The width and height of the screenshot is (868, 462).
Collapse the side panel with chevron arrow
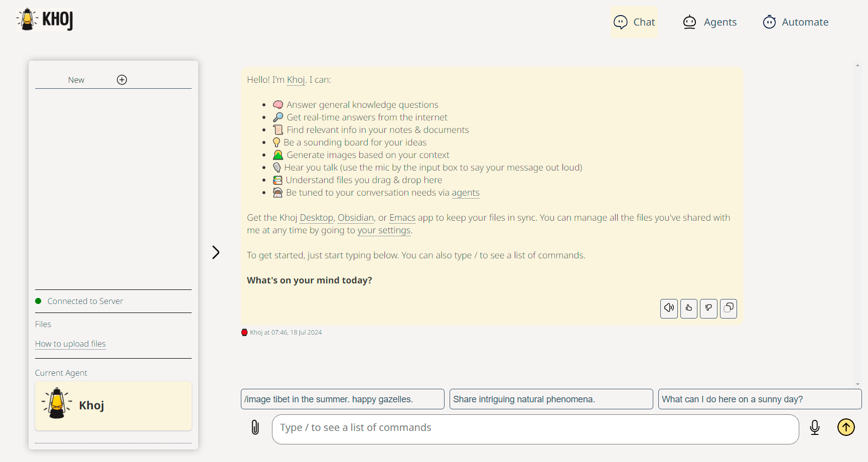[216, 252]
